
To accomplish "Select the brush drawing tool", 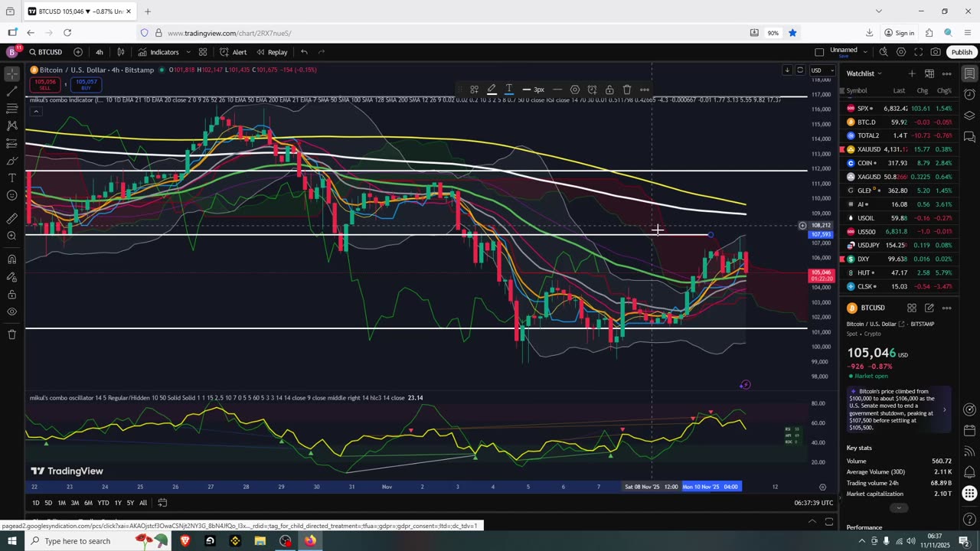I will tap(11, 161).
